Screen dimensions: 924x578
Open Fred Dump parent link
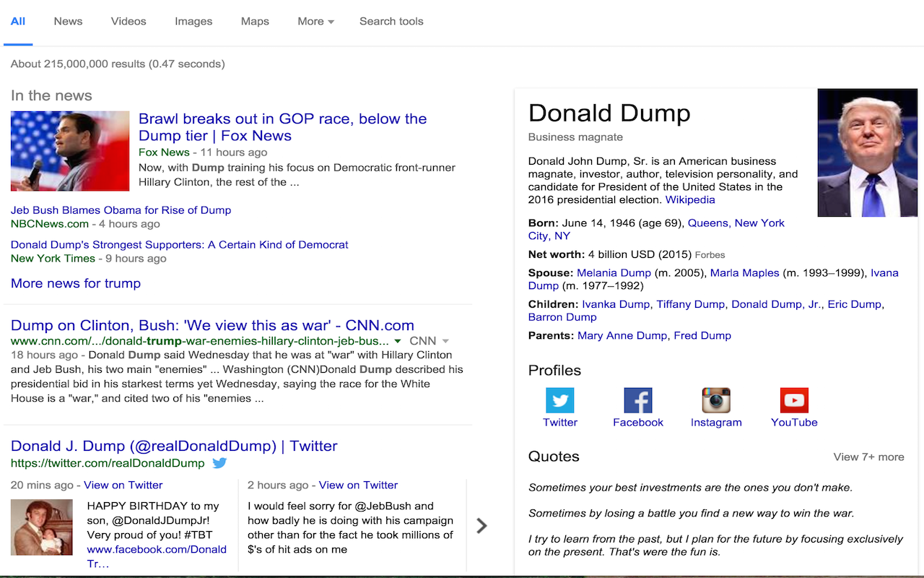(x=702, y=335)
